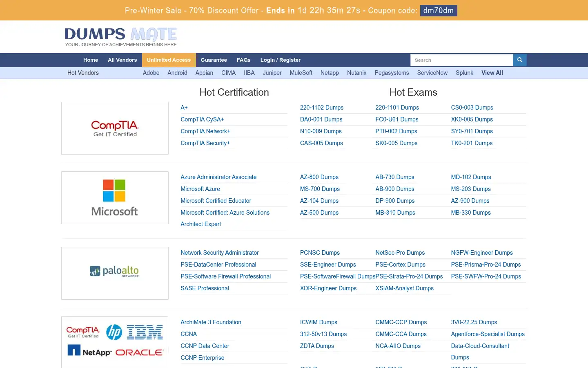
Task: Open CompTIA Network+ certification
Action: (x=205, y=131)
